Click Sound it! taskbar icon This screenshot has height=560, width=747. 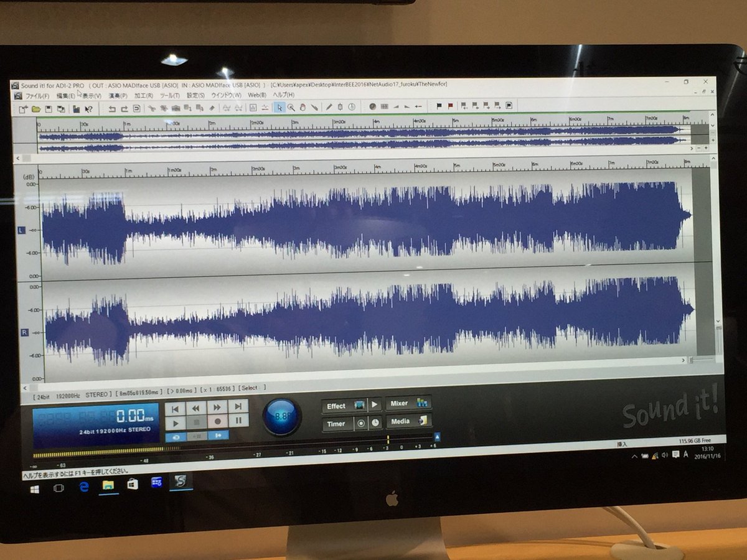[181, 480]
